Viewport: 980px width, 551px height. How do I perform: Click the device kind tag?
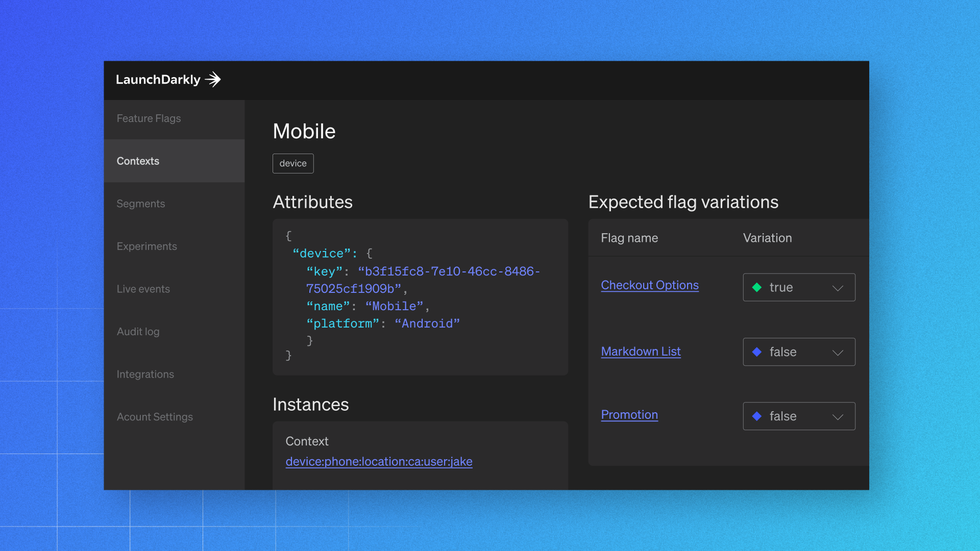[x=293, y=164]
